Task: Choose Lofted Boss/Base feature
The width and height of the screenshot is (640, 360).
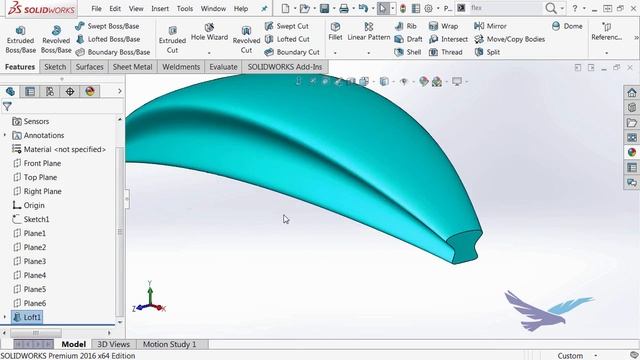Action: click(x=108, y=39)
